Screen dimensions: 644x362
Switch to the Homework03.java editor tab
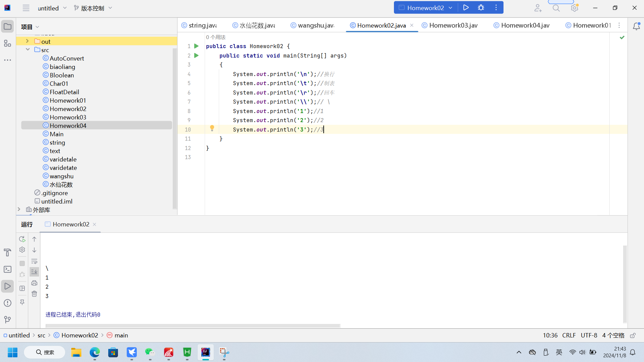coord(453,25)
